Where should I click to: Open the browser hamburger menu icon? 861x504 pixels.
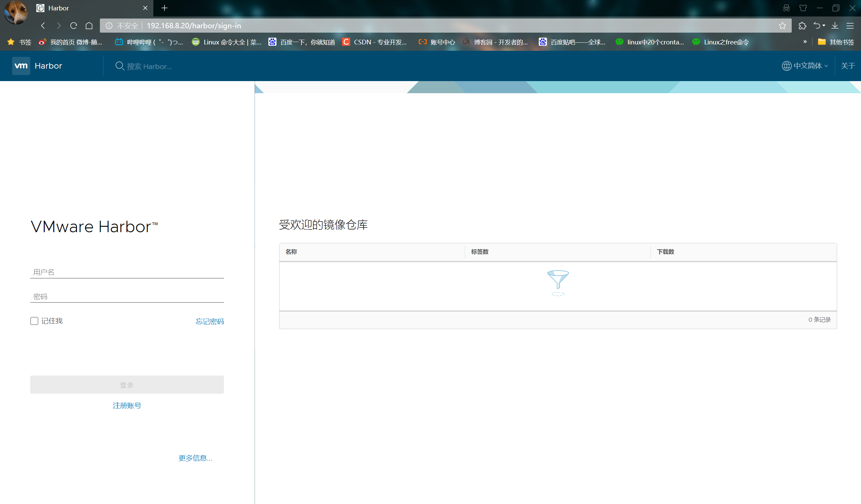(x=850, y=26)
